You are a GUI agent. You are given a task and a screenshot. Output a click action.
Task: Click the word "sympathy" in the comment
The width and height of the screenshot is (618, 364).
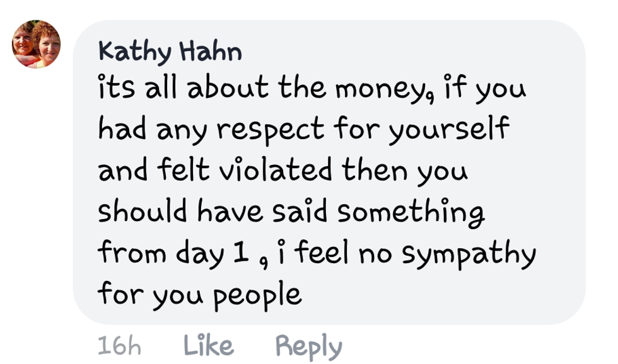pyautogui.click(x=469, y=254)
